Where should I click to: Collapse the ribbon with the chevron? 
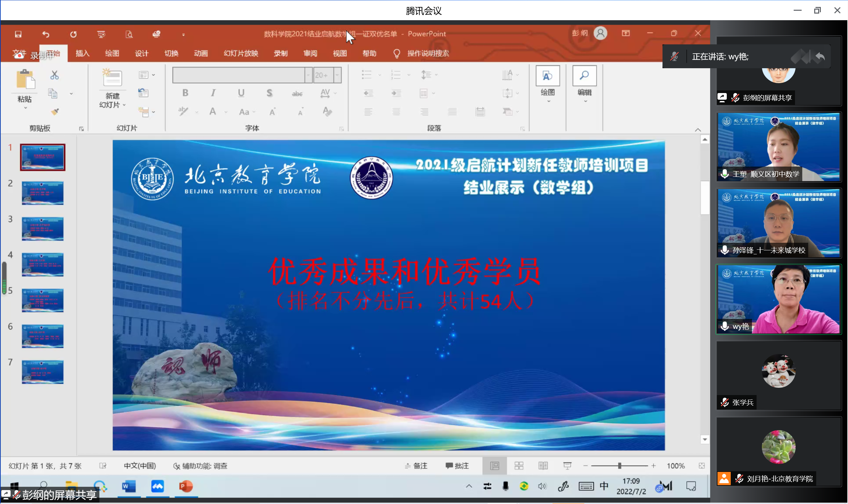point(698,130)
